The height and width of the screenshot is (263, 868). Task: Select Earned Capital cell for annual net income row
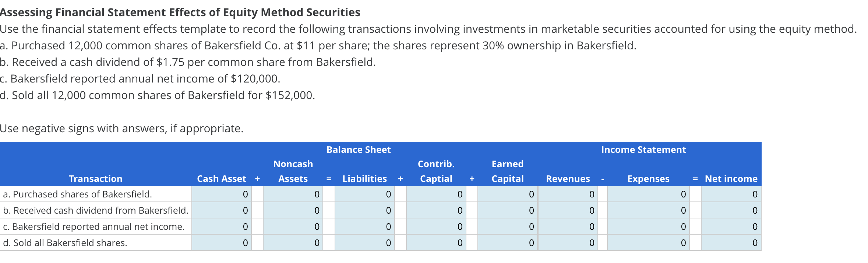pyautogui.click(x=507, y=227)
